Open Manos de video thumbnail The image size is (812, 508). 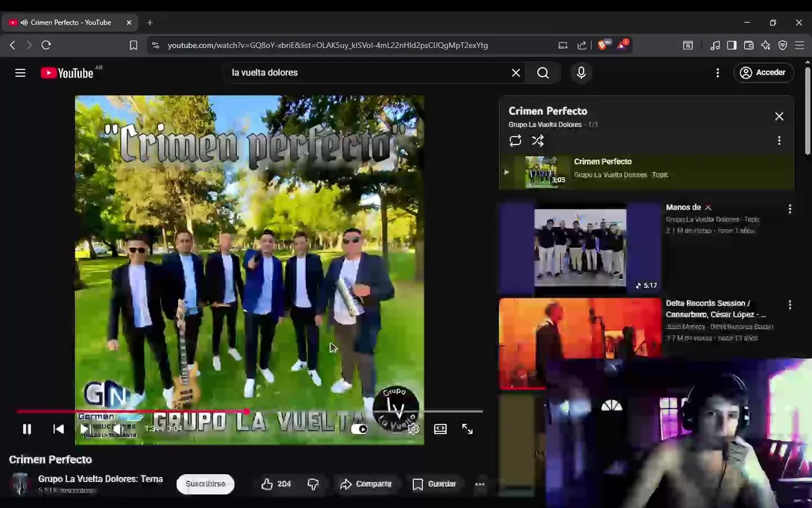(x=580, y=248)
